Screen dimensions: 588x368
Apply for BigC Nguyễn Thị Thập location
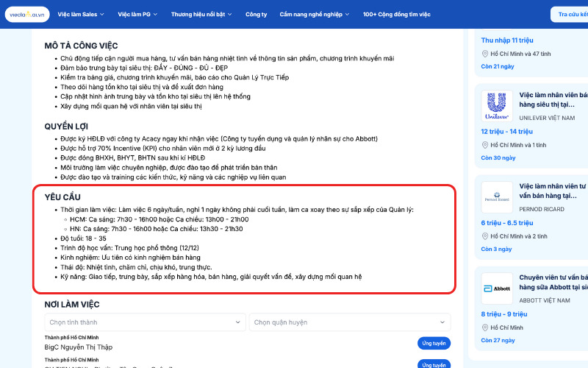[x=434, y=343]
